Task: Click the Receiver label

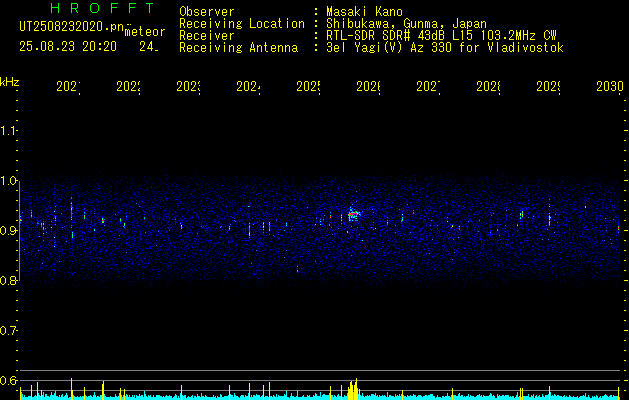Action: [207, 36]
